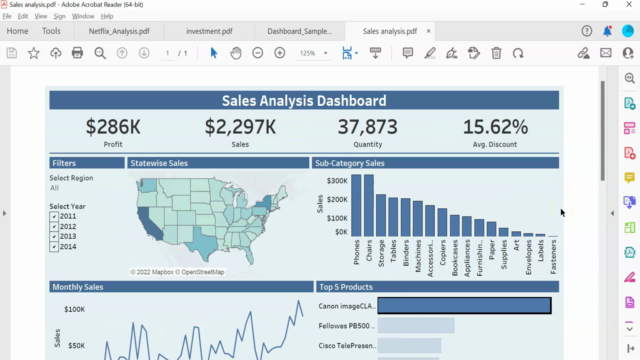
Task: Add a comment sticky note
Action: coord(407,53)
